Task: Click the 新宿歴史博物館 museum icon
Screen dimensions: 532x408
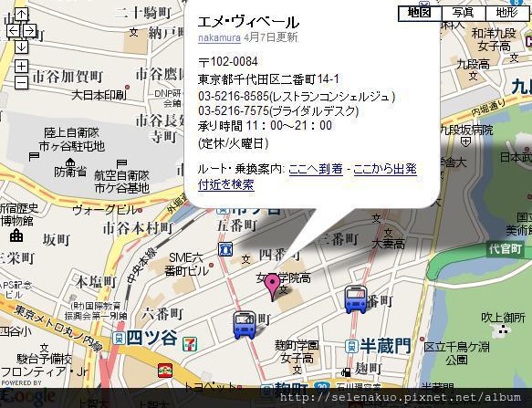Action: [16, 235]
